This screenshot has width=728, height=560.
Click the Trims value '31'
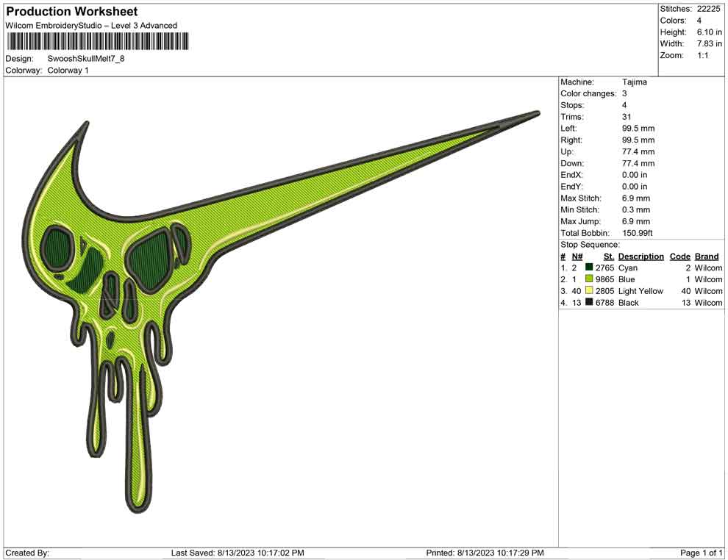pos(627,116)
